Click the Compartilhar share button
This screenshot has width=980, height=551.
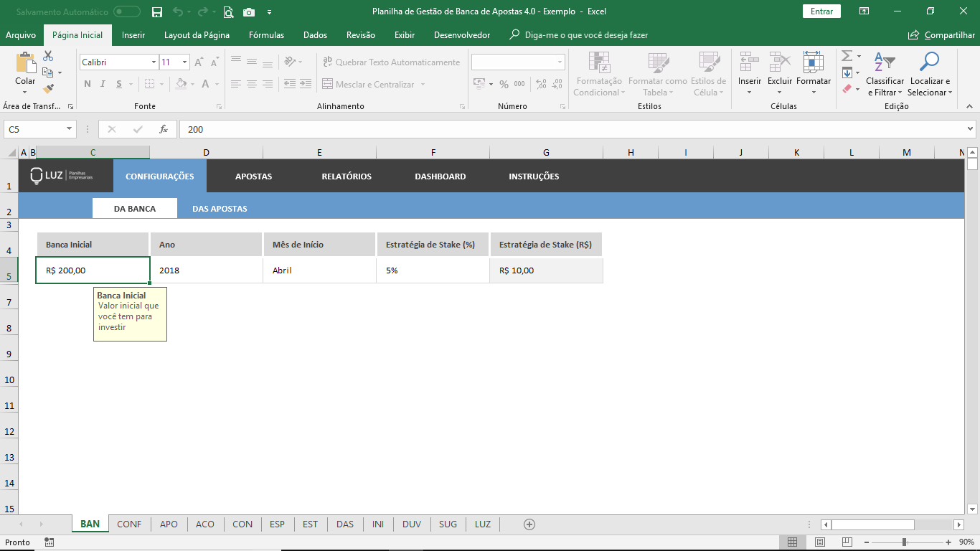(941, 35)
